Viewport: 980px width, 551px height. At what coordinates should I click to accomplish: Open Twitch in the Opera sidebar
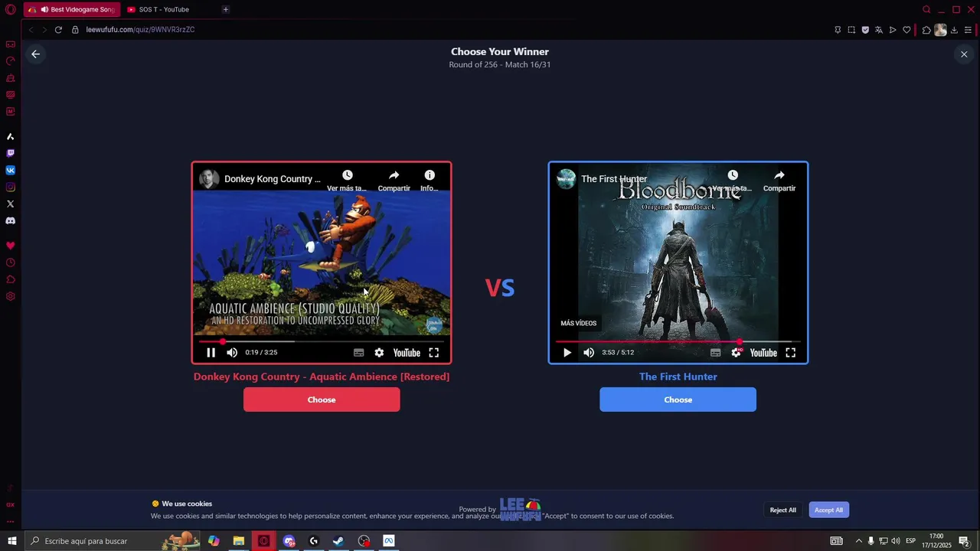pyautogui.click(x=11, y=154)
